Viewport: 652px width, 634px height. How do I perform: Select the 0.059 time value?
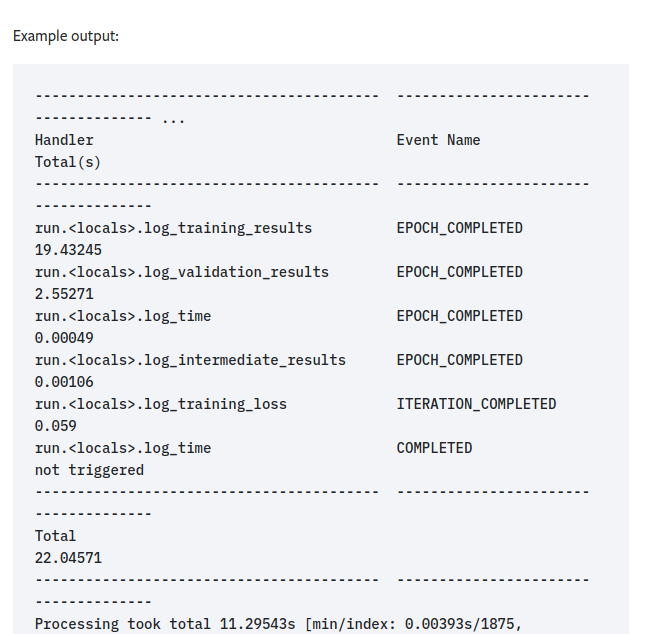tap(55, 426)
